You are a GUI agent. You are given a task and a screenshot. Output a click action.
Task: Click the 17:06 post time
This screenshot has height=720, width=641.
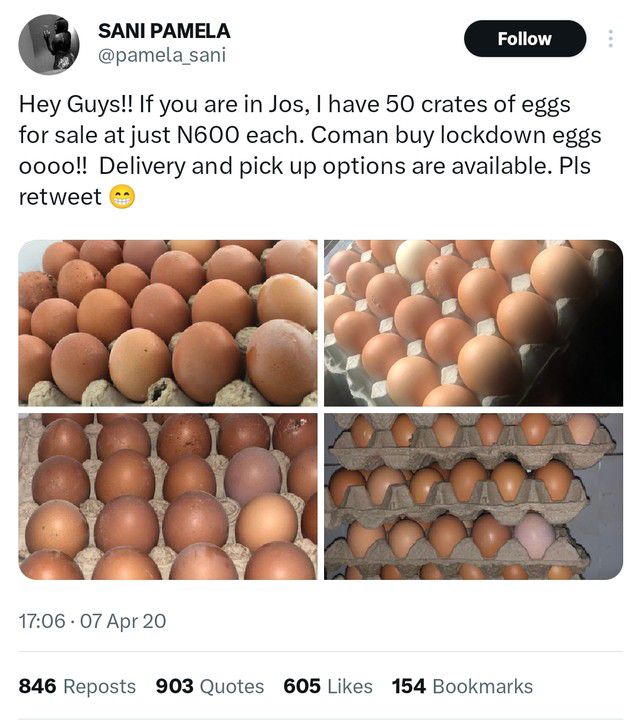coord(41,621)
